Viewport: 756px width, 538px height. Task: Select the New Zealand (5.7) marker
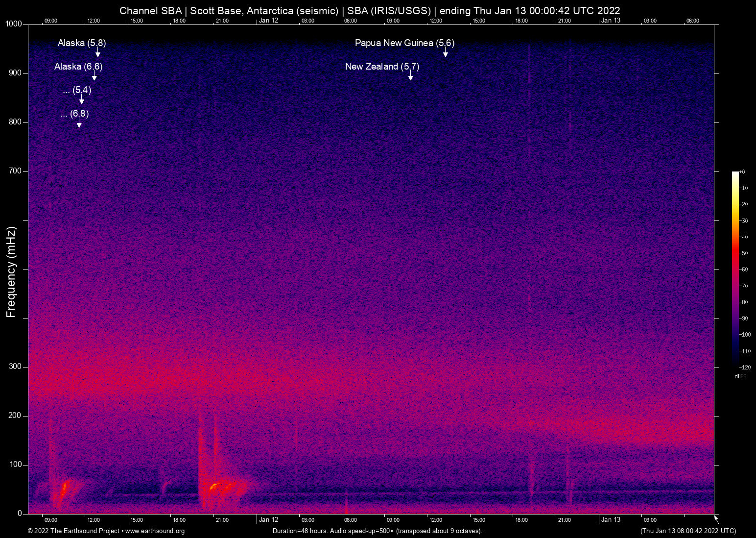382,67
